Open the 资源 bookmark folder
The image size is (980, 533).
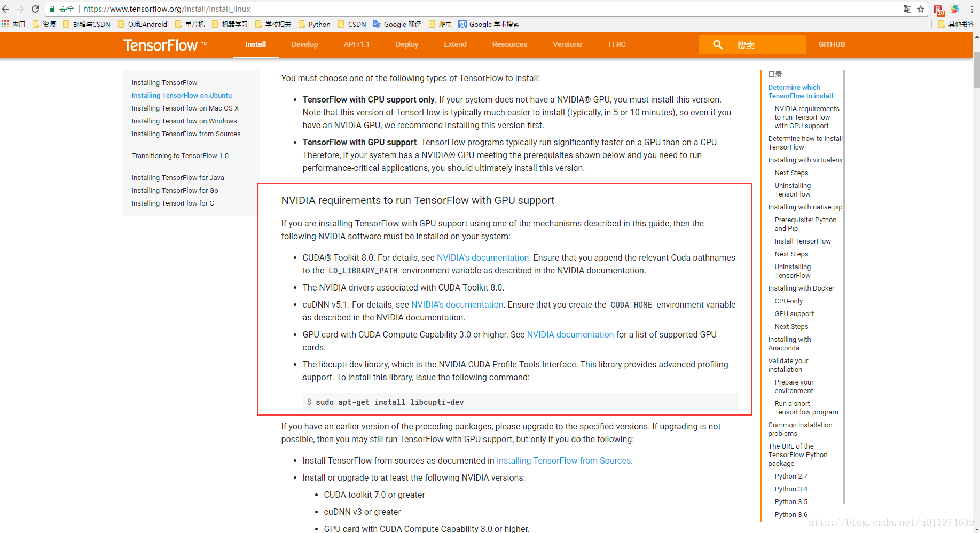(44, 24)
